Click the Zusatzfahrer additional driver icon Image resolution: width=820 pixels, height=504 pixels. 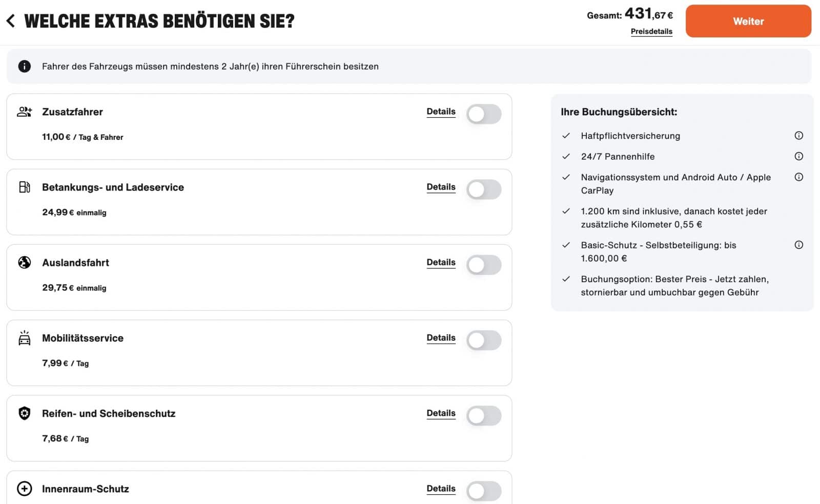pyautogui.click(x=25, y=112)
